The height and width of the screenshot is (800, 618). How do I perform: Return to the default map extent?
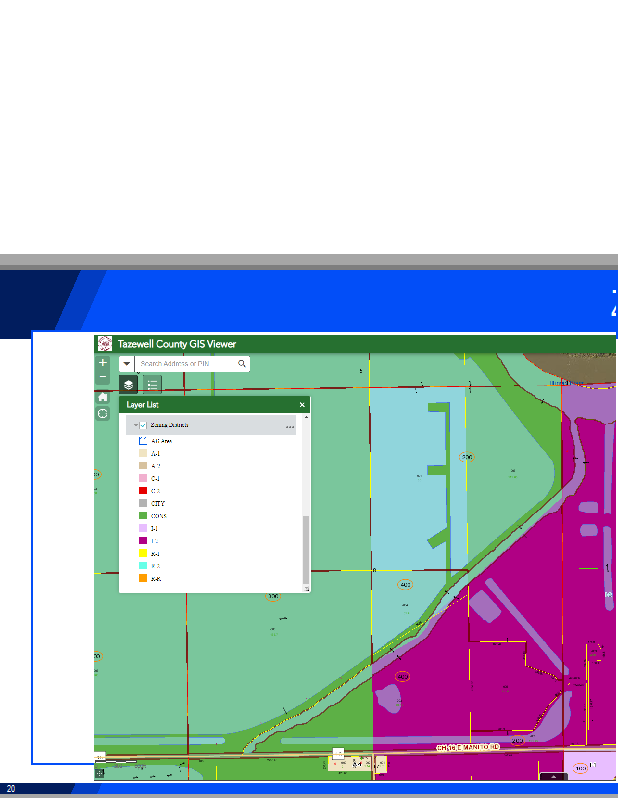103,397
